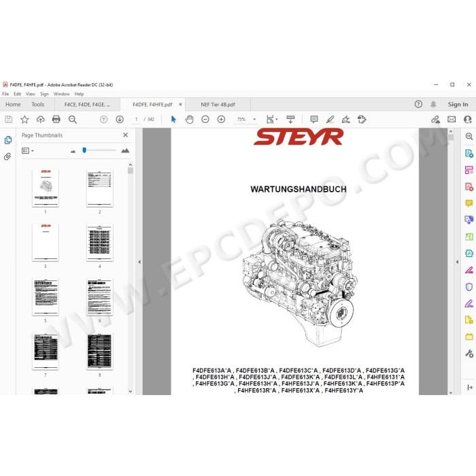Image resolution: width=476 pixels, height=476 pixels.
Task: Open the Edit menu
Action: pyautogui.click(x=17, y=94)
